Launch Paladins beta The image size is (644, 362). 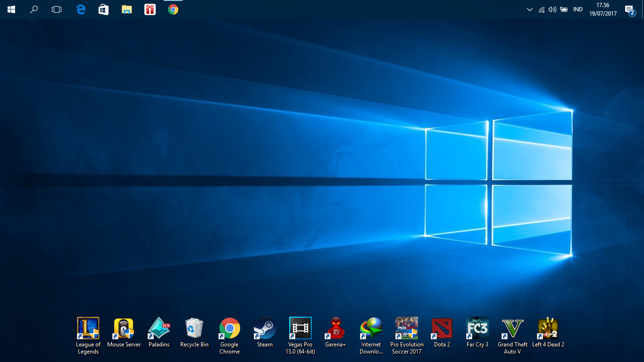point(159,328)
